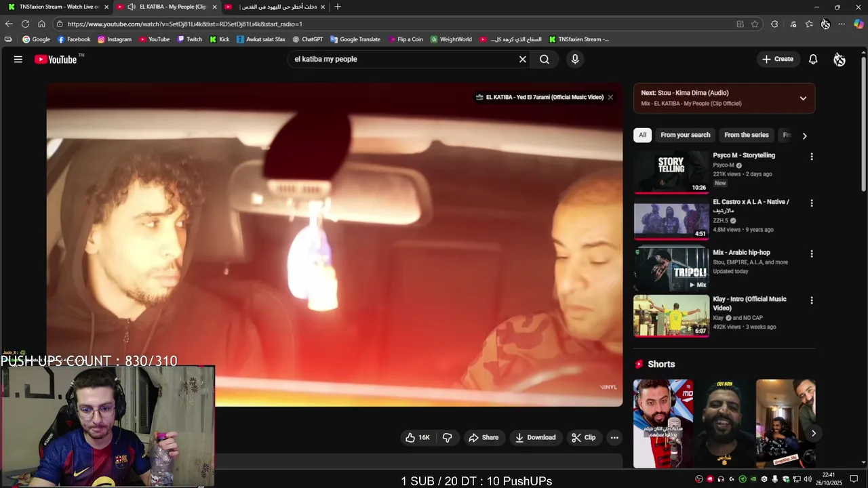This screenshot has height=488, width=868.
Task: Open the Awkat salat Sfax bookmark
Action: 261,39
